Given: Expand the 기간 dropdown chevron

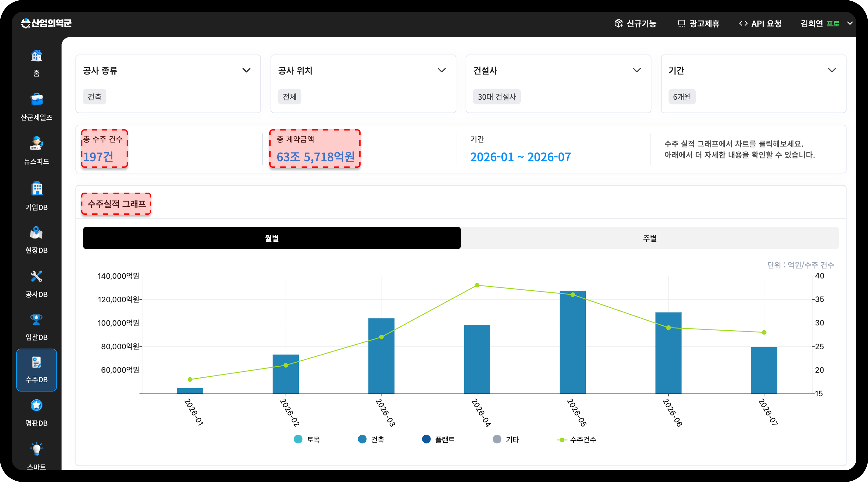Looking at the screenshot, I should (x=832, y=70).
